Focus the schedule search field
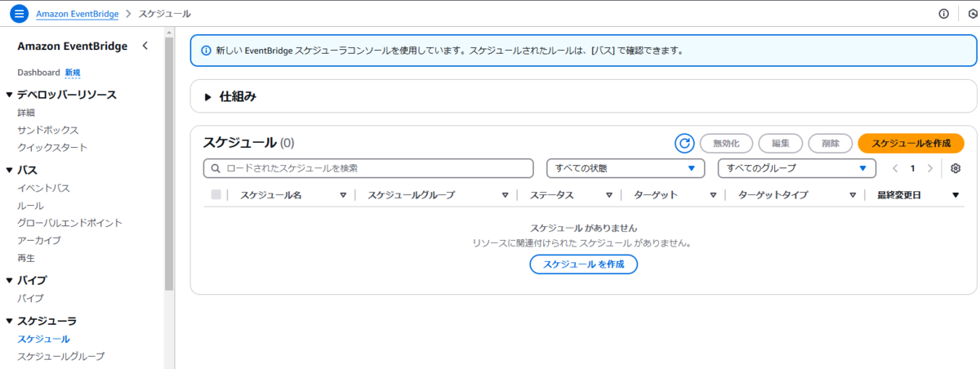The height and width of the screenshot is (369, 980). tap(368, 168)
